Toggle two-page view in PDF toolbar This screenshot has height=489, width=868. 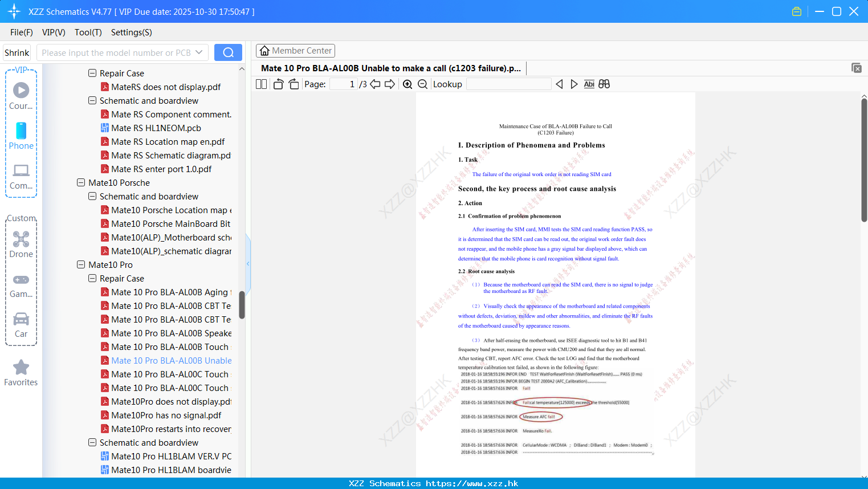(262, 84)
